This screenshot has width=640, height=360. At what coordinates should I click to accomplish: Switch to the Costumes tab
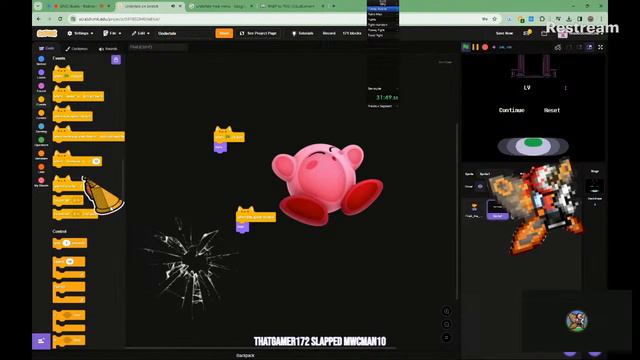click(76, 49)
